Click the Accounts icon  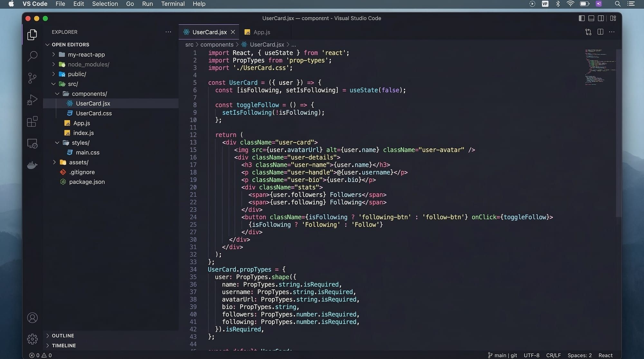tap(32, 318)
